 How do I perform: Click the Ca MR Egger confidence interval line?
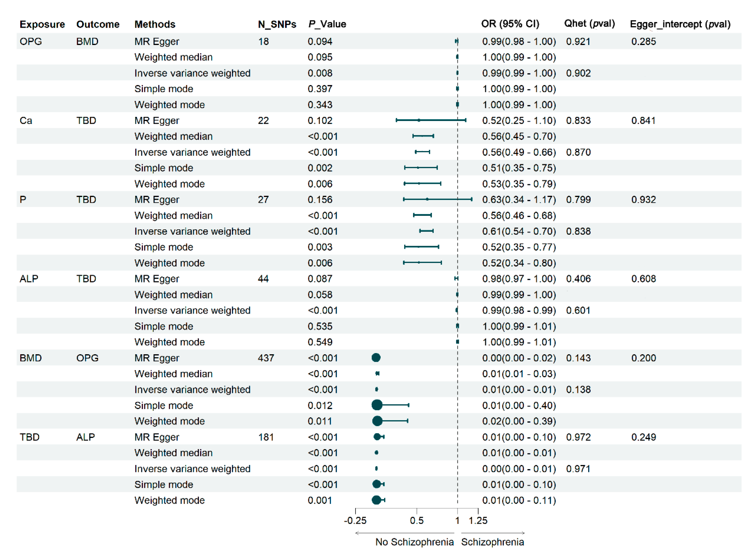pos(431,120)
